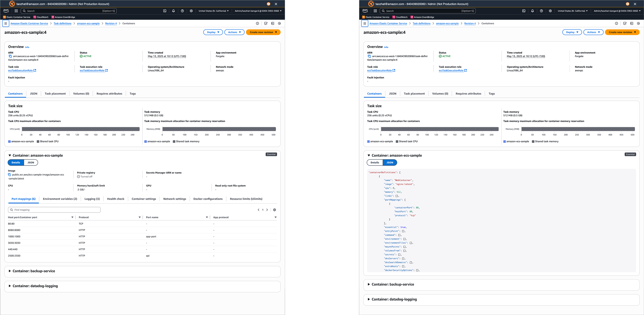644x315 pixels.
Task: Open the settings gear in left window header
Action: tap(191, 11)
